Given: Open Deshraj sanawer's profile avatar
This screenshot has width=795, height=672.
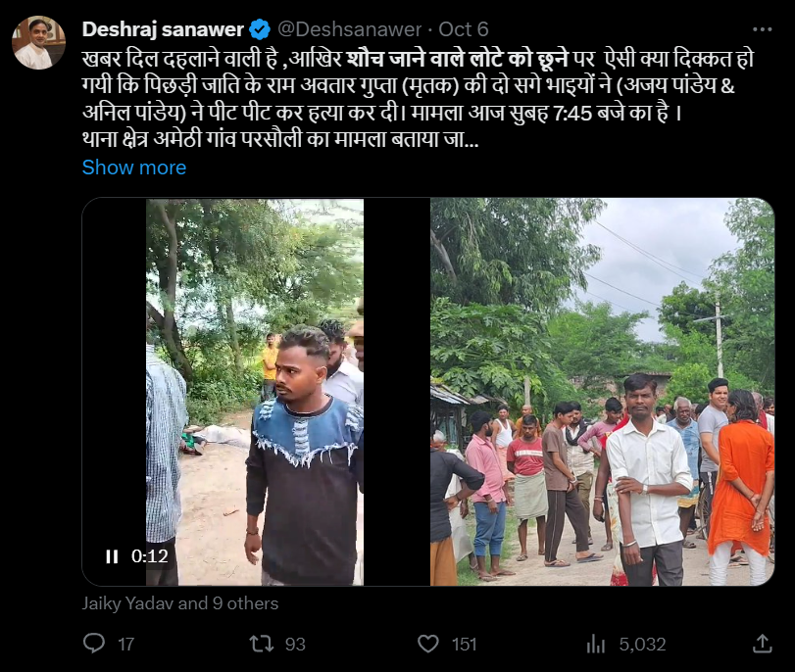Looking at the screenshot, I should [x=39, y=42].
